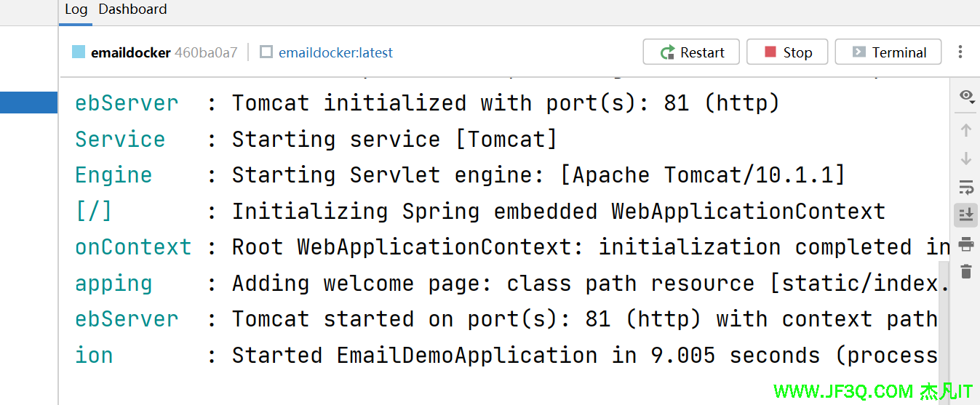Open the vertical three-dot more menu
The height and width of the screenshot is (405, 980).
tap(960, 52)
